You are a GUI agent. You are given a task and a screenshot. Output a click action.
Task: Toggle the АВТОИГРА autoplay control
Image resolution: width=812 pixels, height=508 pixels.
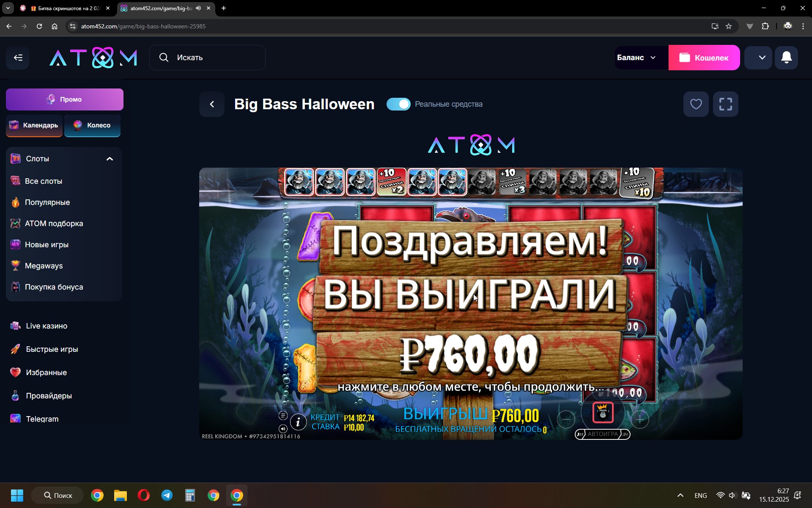(602, 434)
